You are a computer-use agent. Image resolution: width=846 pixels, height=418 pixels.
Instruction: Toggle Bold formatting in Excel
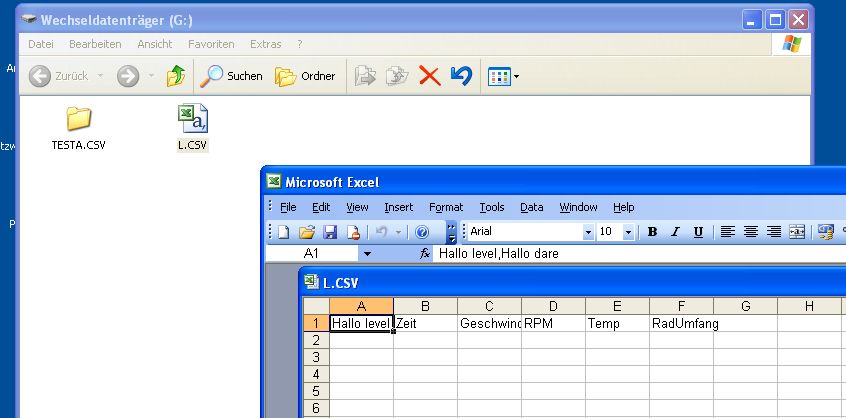click(652, 232)
